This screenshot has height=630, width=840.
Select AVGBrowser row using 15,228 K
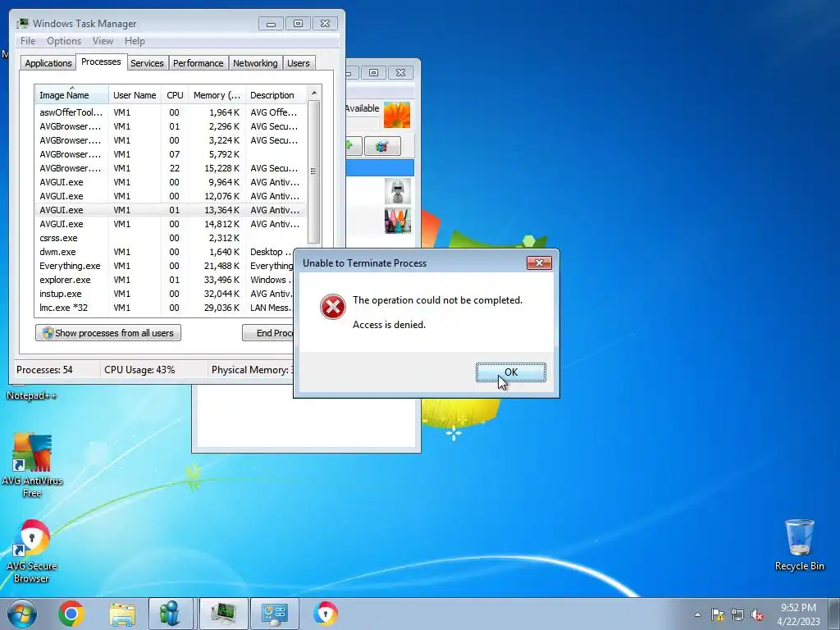(171, 168)
